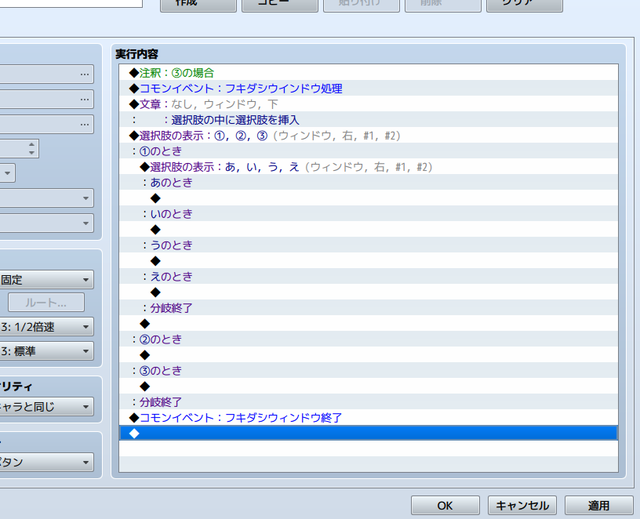
Task: Select the 分岐終了 row following ③のとき
Action: (x=369, y=402)
